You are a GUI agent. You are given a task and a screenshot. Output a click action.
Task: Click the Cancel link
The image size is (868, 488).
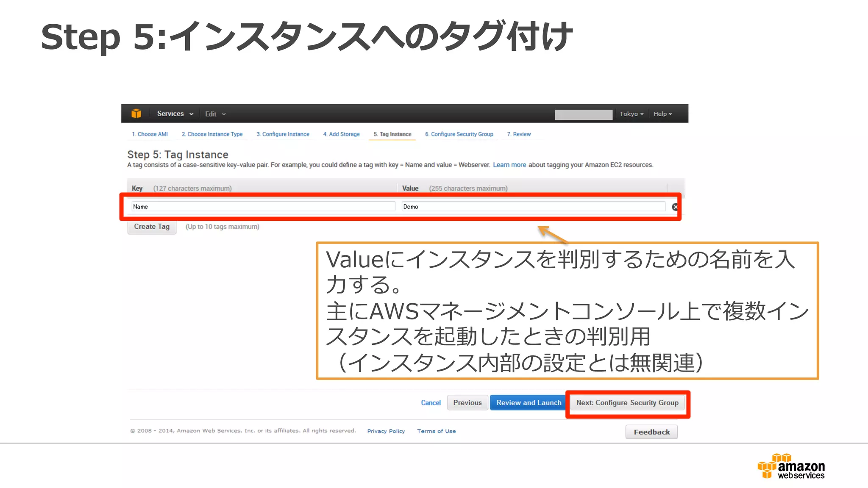tap(431, 403)
